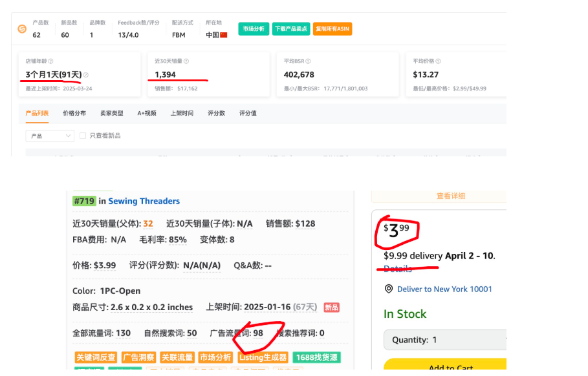The image size is (588, 376).
Task: Click the green 市场分析 button at top
Action: pos(254,29)
